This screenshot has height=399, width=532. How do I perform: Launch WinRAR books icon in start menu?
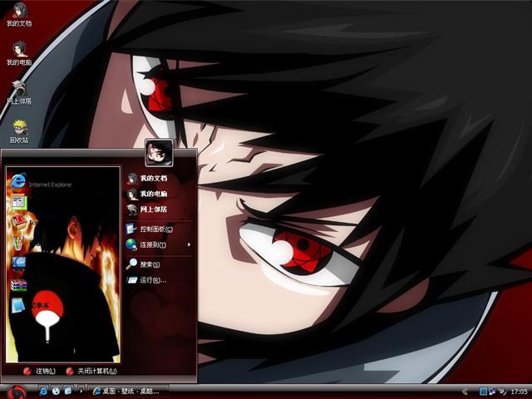coord(19,285)
